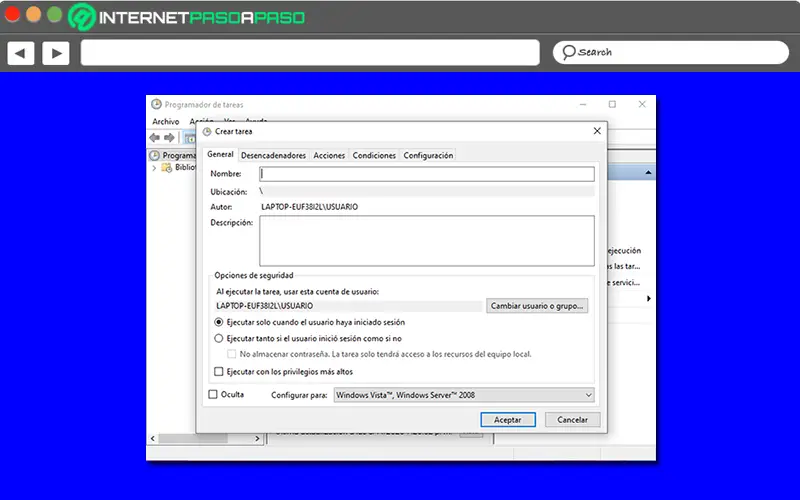Viewport: 800px width, 500px height.
Task: Click the Ubicación backslash value
Action: point(261,191)
